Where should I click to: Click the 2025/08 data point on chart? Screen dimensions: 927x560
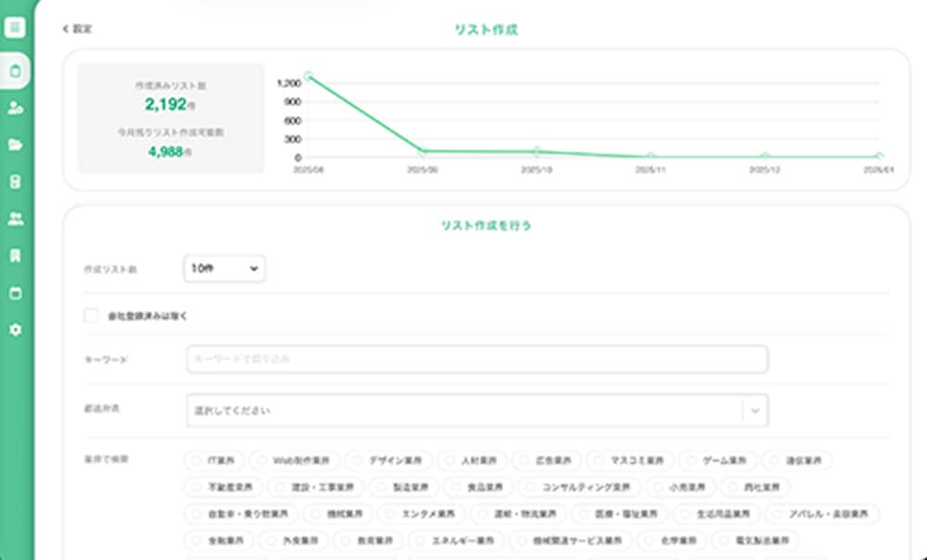(x=308, y=77)
